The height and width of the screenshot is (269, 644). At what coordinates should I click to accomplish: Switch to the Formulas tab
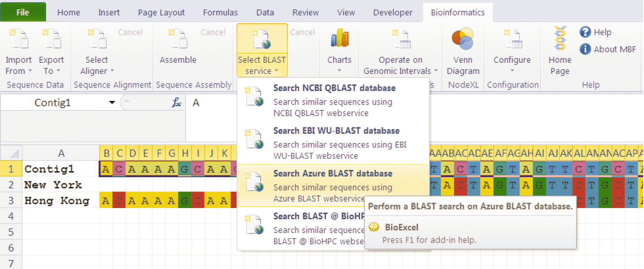tap(220, 13)
